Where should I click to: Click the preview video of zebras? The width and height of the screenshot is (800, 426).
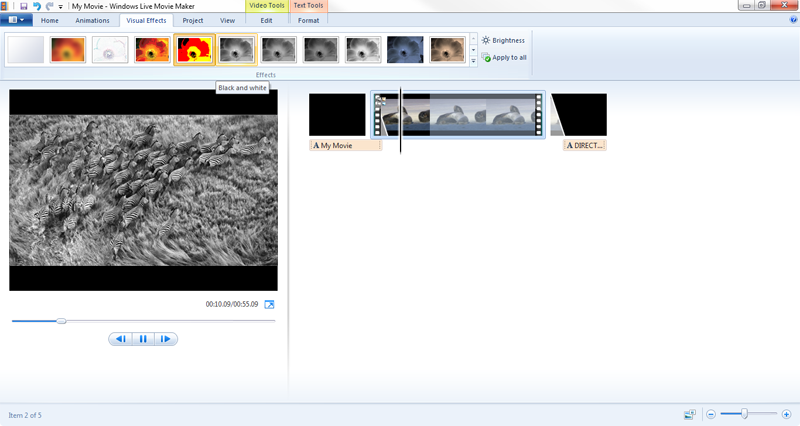click(x=143, y=190)
